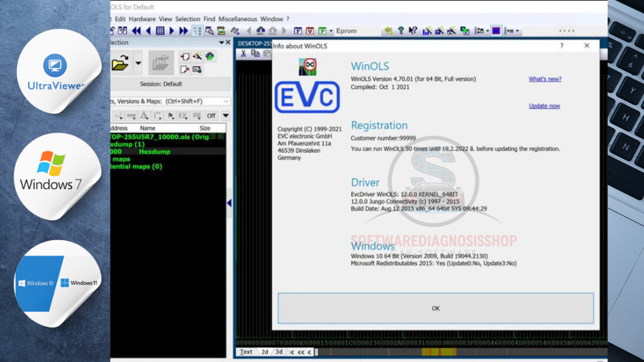This screenshot has width=644, height=362.
Task: Open the "What's new?" link
Action: click(545, 79)
